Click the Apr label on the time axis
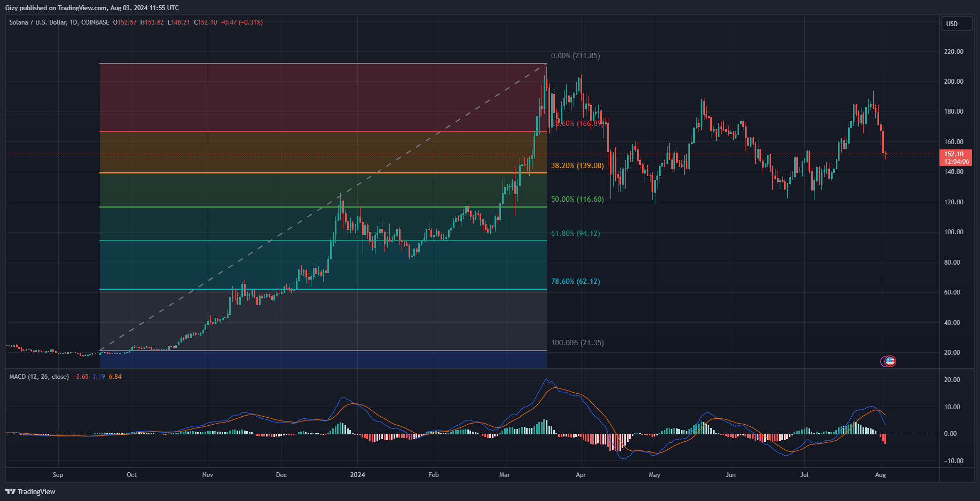Screen dimensions: 980x501 (x=581, y=475)
